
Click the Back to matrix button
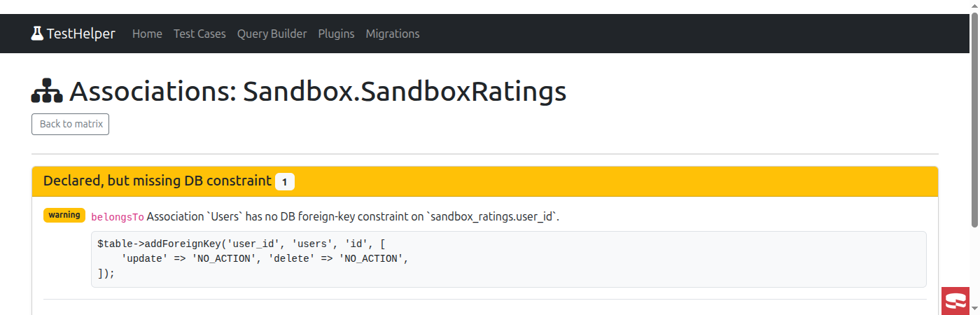(x=70, y=124)
